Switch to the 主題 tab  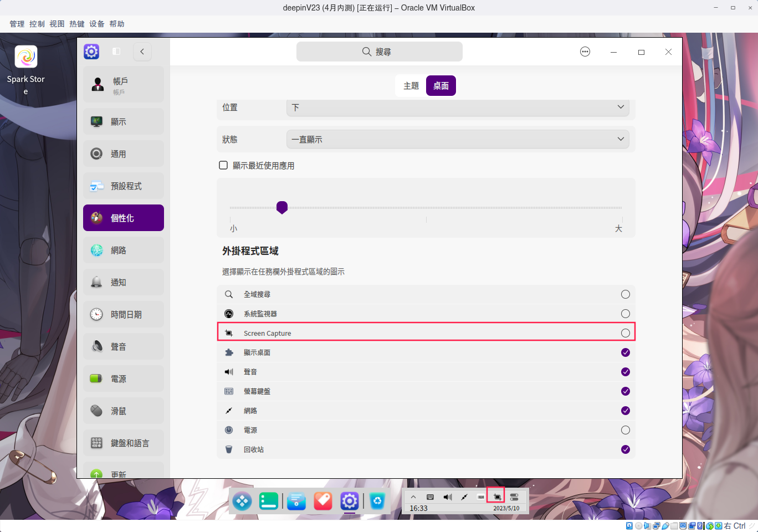point(411,85)
